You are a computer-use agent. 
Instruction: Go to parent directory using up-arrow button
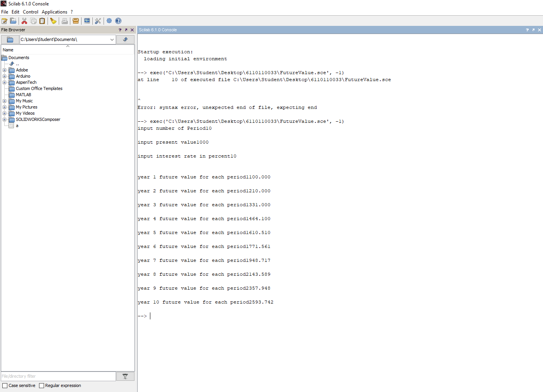click(x=125, y=39)
